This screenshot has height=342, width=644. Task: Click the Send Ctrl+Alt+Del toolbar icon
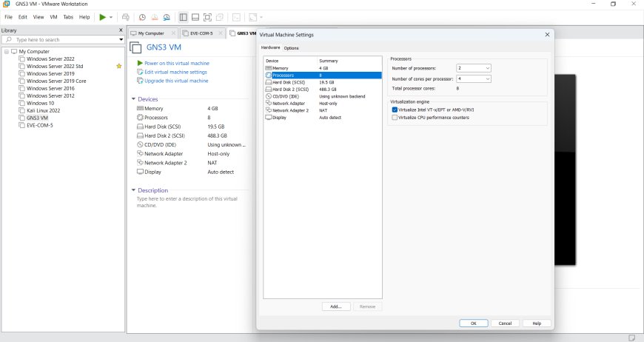126,17
